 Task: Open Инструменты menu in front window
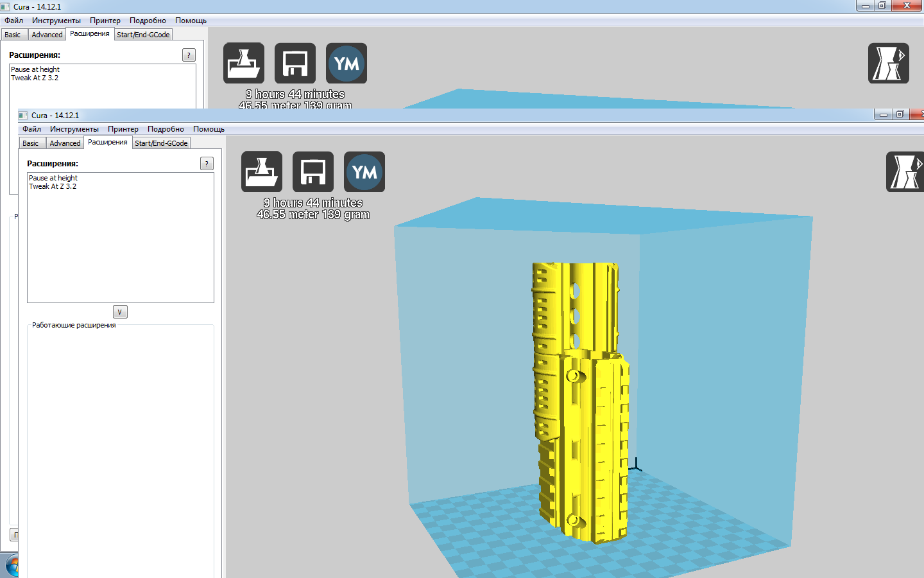[74, 129]
